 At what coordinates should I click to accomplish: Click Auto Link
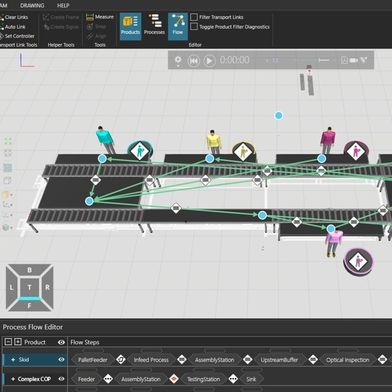[x=13, y=27]
